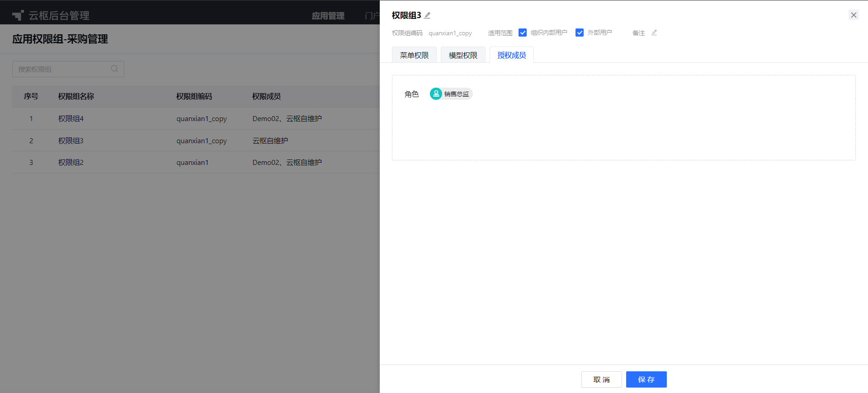The height and width of the screenshot is (393, 868).
Task: Click the 云枢后台管理 header title
Action: pyautogui.click(x=59, y=16)
